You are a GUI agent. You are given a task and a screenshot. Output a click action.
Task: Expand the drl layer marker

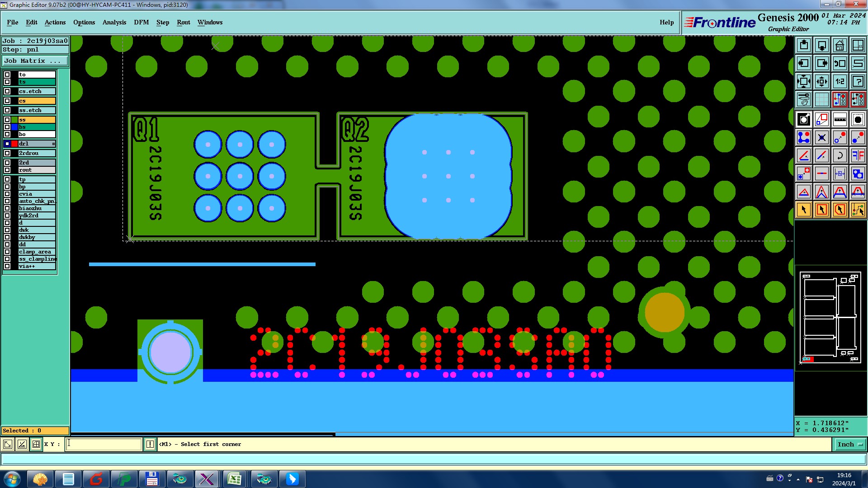click(x=53, y=144)
